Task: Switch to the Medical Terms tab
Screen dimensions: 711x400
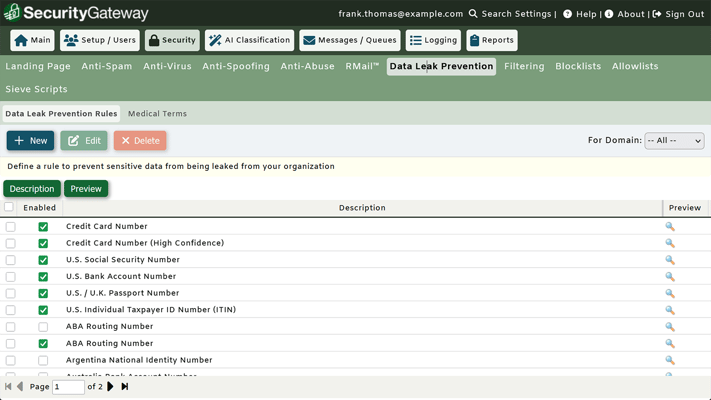Action: pos(157,114)
